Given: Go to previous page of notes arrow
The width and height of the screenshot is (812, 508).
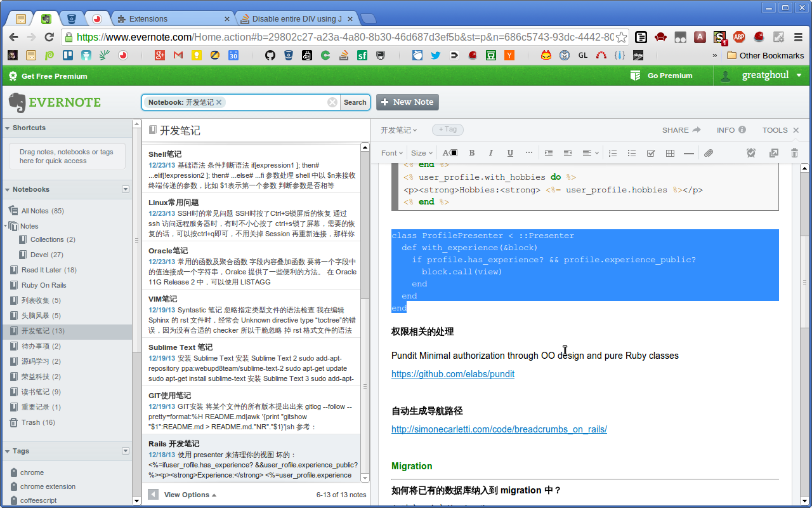Looking at the screenshot, I should pos(153,494).
